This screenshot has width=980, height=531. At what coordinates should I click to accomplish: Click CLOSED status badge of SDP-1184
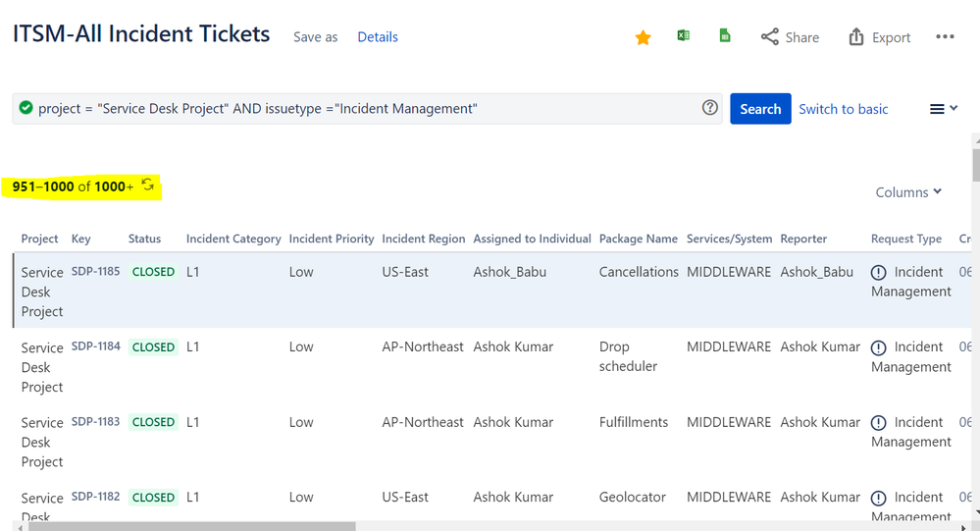tap(153, 347)
